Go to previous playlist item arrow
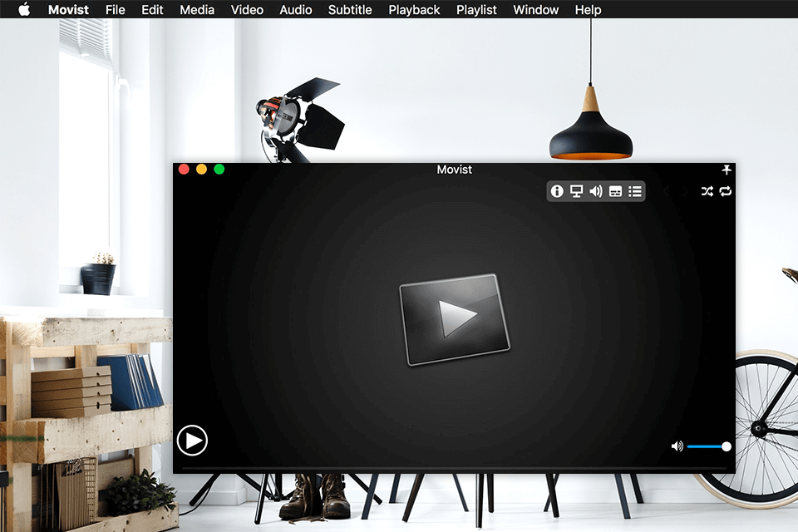798x532 pixels. point(666,191)
